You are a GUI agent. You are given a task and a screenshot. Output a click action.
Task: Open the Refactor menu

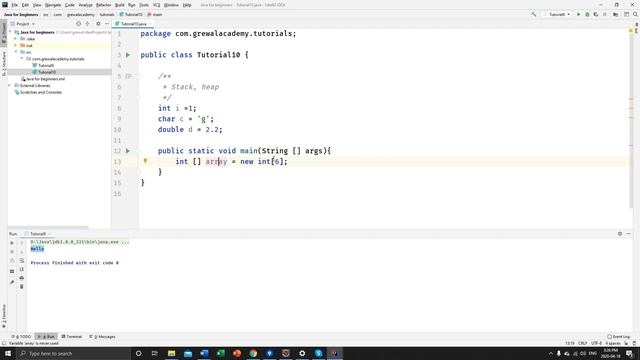point(103,5)
